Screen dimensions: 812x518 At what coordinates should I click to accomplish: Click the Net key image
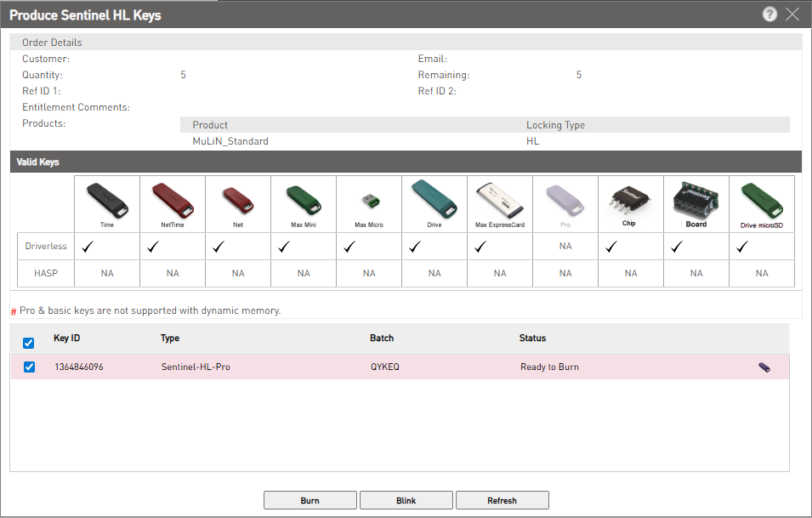(238, 201)
